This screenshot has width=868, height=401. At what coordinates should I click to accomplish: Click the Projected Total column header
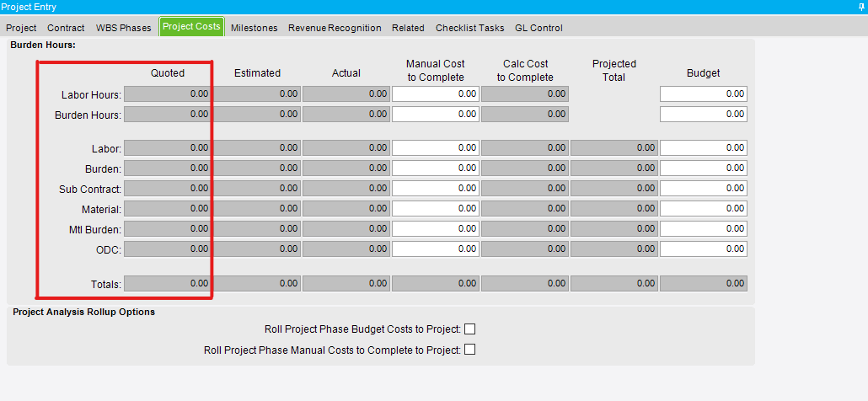tap(613, 71)
